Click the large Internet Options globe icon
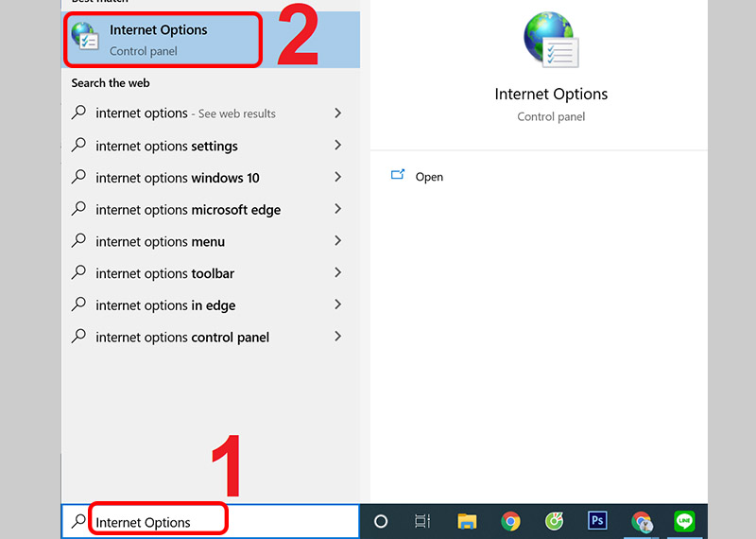Image resolution: width=756 pixels, height=539 pixels. click(x=551, y=40)
